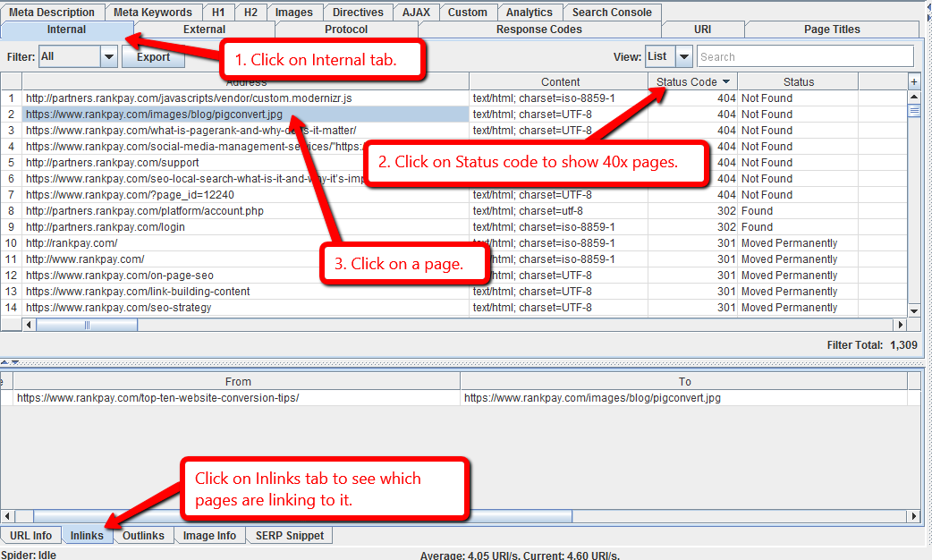Click the To column header in Inlinks
Image resolution: width=932 pixels, height=560 pixels.
pyautogui.click(x=684, y=381)
